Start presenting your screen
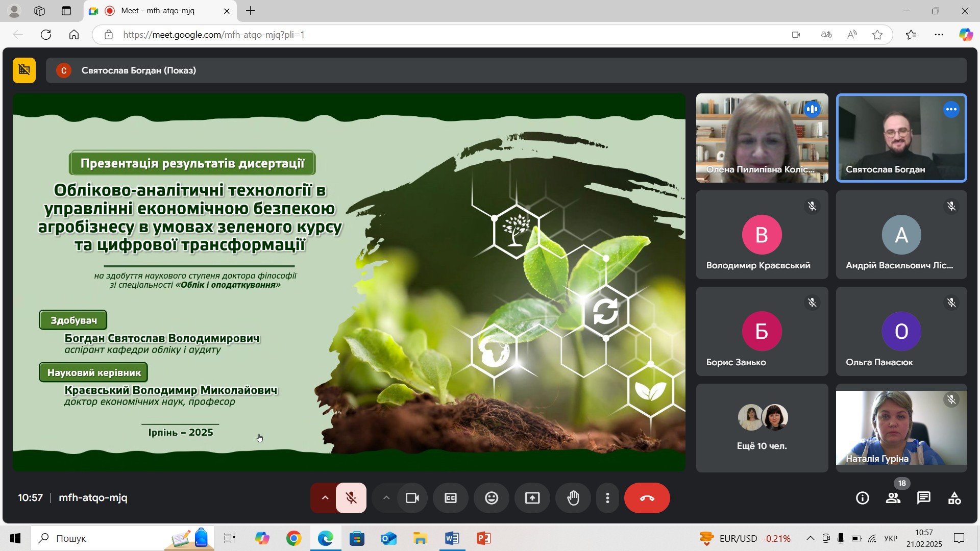The image size is (980, 551). pyautogui.click(x=532, y=498)
